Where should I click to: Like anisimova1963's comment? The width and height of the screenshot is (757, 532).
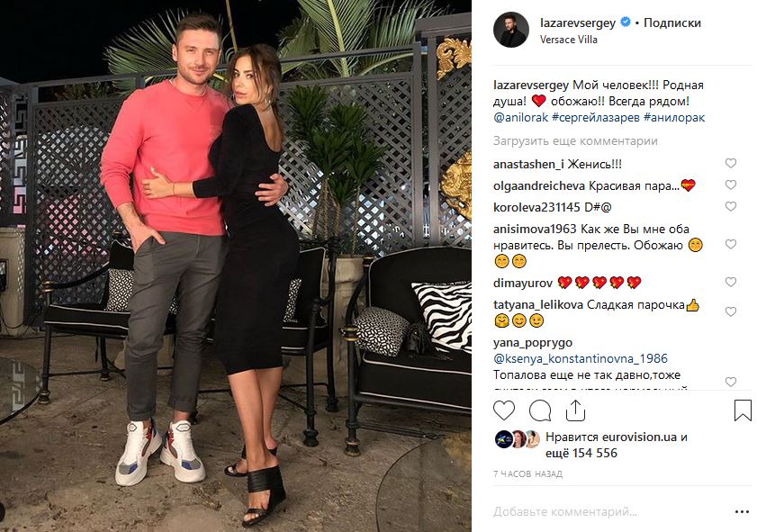point(731,244)
